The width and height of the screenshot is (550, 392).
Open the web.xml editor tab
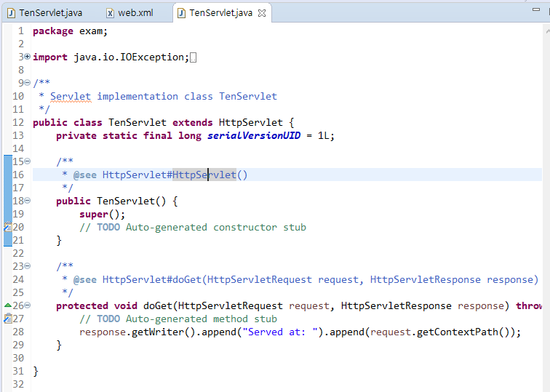click(x=129, y=13)
